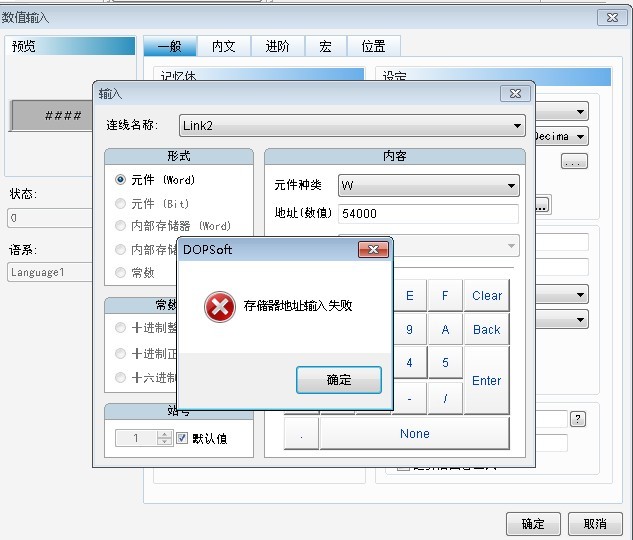Click the None button on keypad
Image resolution: width=633 pixels, height=540 pixels.
[414, 434]
